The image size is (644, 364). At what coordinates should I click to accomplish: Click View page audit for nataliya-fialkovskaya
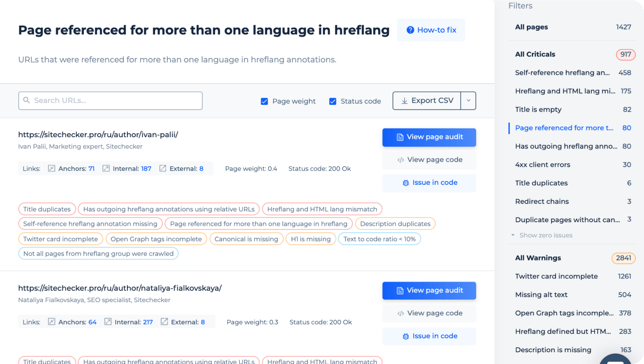tap(429, 291)
